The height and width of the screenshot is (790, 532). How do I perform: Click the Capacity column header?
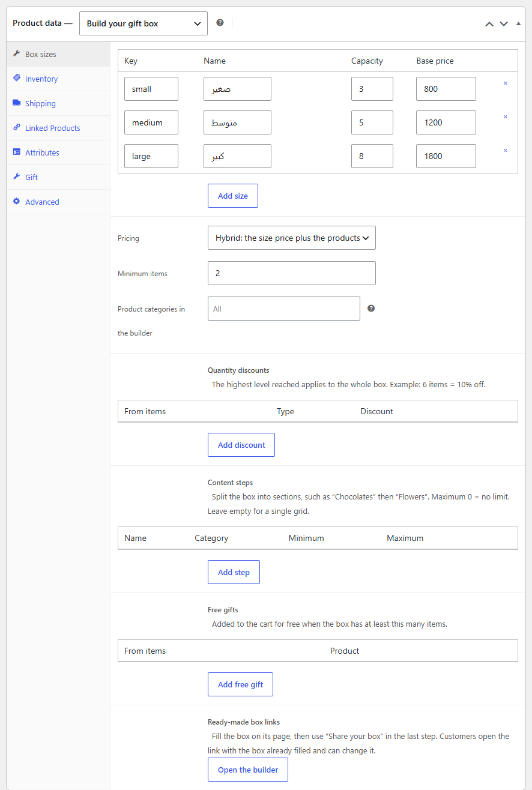[x=367, y=61]
